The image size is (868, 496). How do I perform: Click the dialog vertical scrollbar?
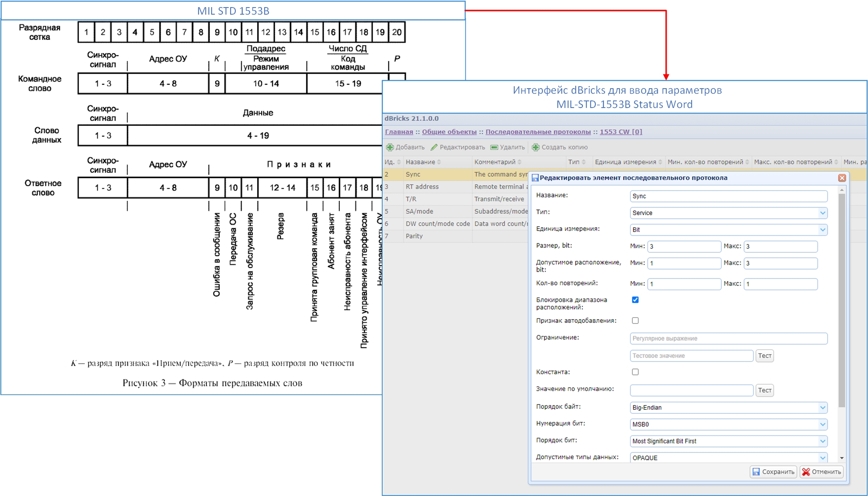click(842, 301)
